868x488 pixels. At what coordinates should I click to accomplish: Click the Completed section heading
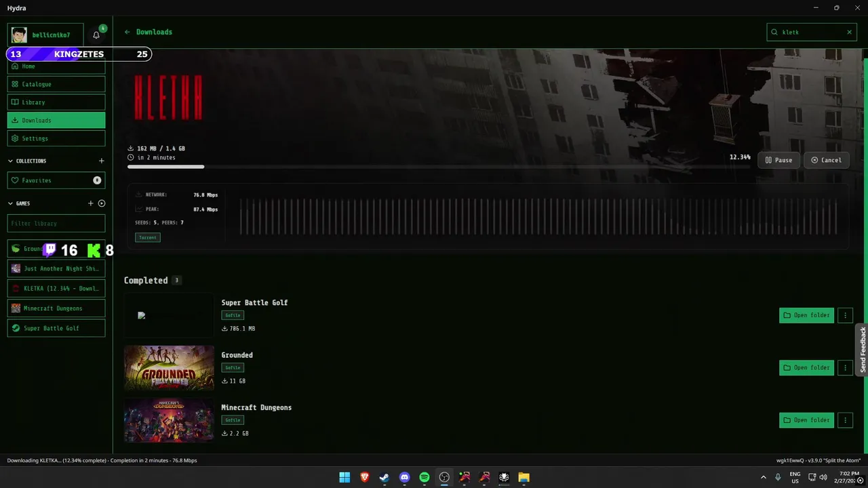coord(146,281)
